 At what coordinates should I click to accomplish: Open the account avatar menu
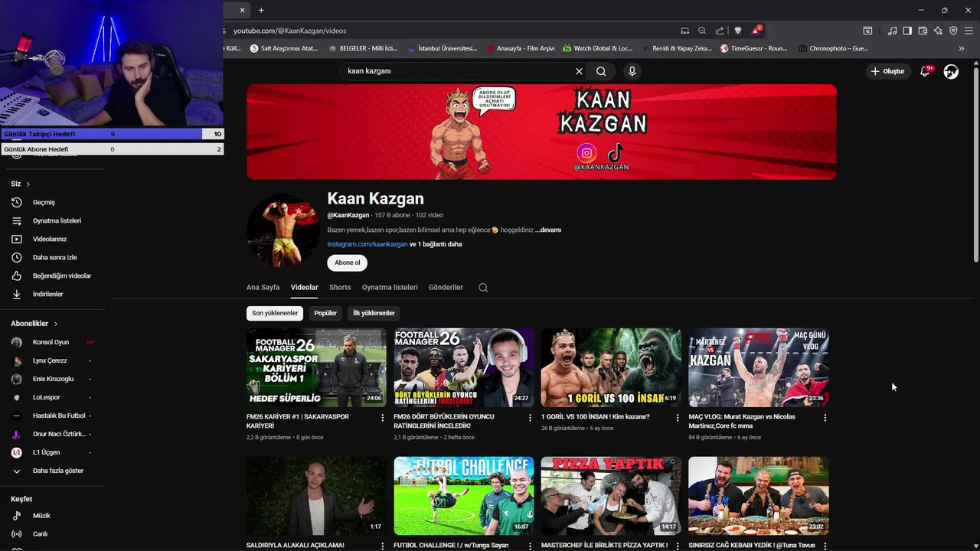[951, 71]
